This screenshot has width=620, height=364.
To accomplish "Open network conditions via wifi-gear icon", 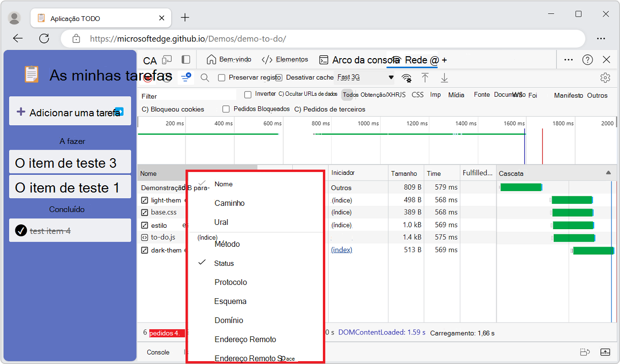I will pos(406,77).
